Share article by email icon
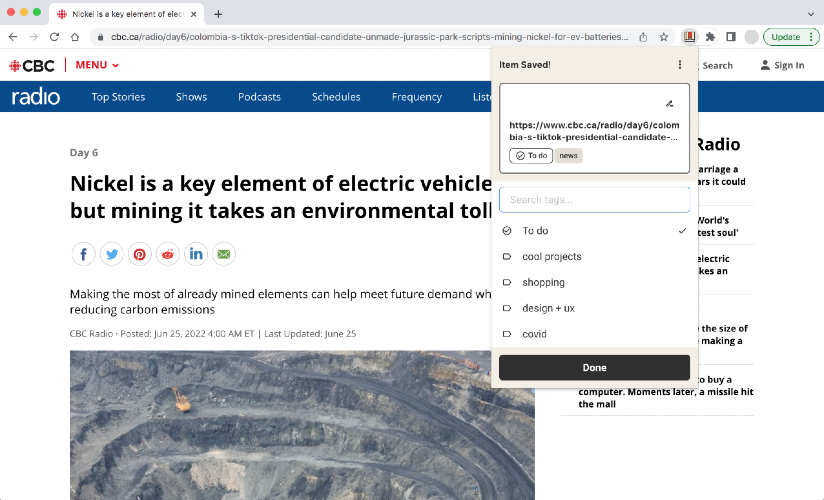 223,254
